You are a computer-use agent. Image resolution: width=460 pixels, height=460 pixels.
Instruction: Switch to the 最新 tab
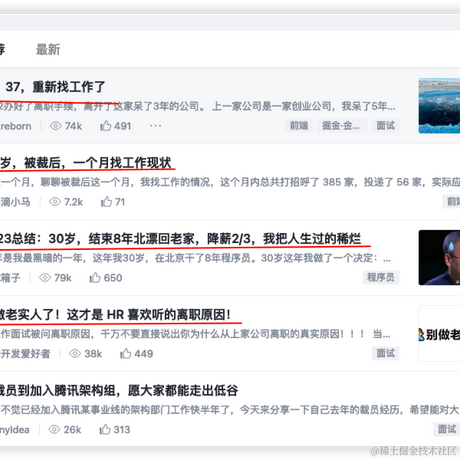(x=48, y=49)
